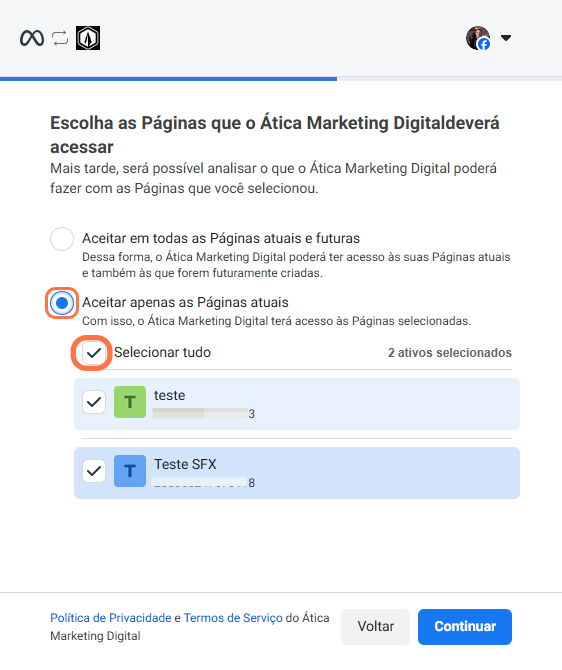
Task: Click the Teste SFX page name
Action: [x=185, y=464]
